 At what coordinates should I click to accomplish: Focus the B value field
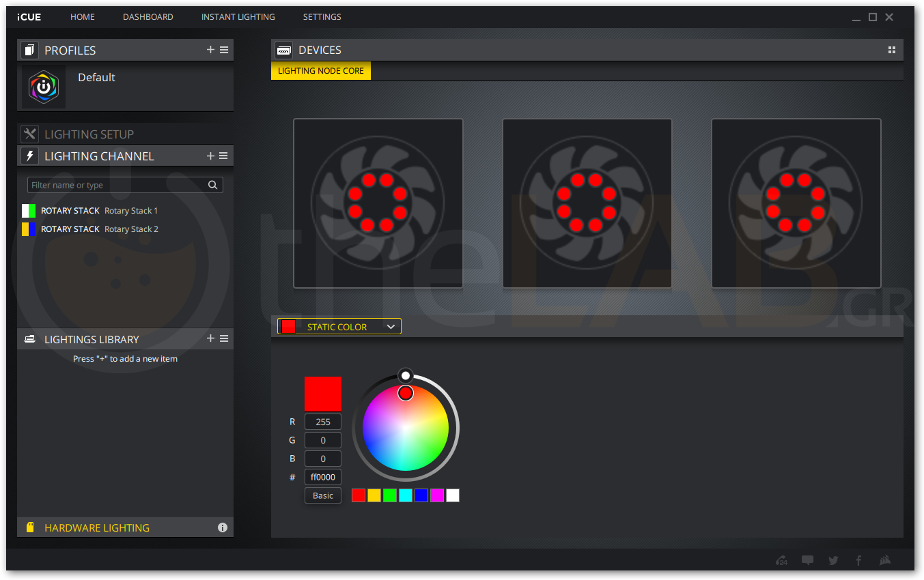323,459
